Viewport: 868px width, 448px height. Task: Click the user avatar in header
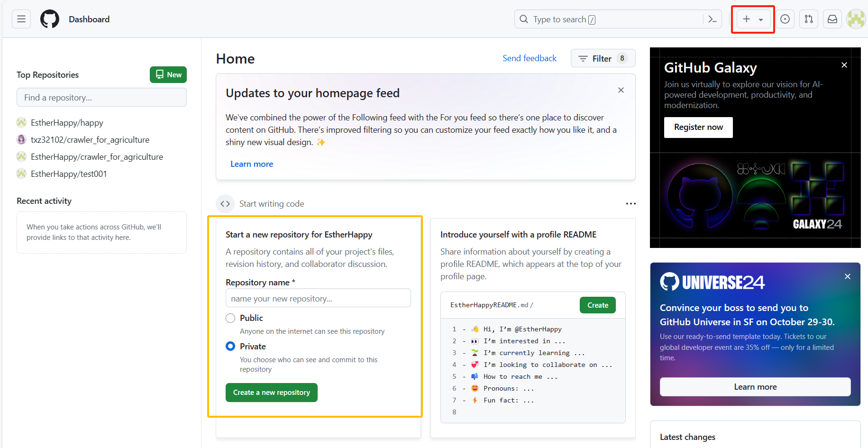pyautogui.click(x=856, y=19)
